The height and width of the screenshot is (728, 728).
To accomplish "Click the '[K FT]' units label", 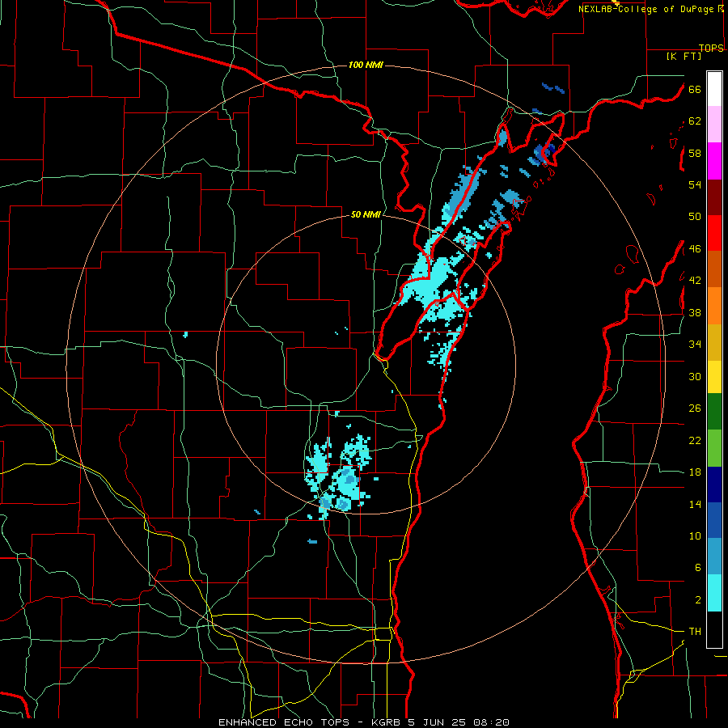I will pyautogui.click(x=684, y=56).
